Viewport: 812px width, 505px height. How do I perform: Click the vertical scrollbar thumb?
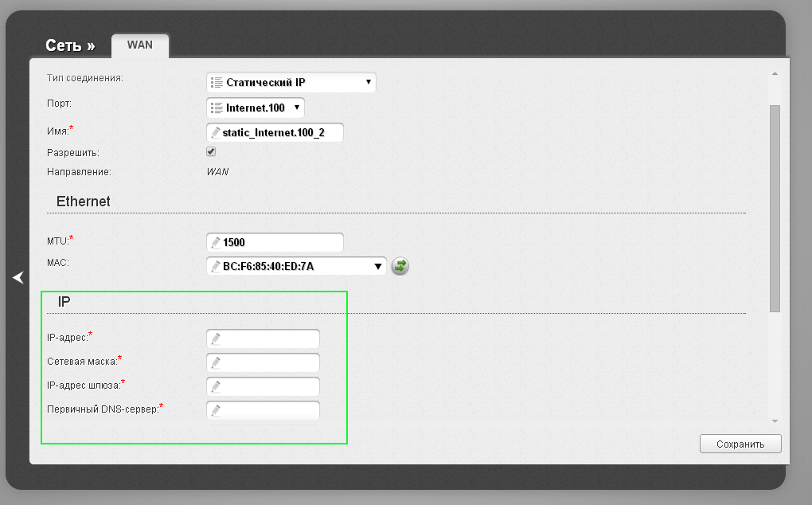(775, 207)
